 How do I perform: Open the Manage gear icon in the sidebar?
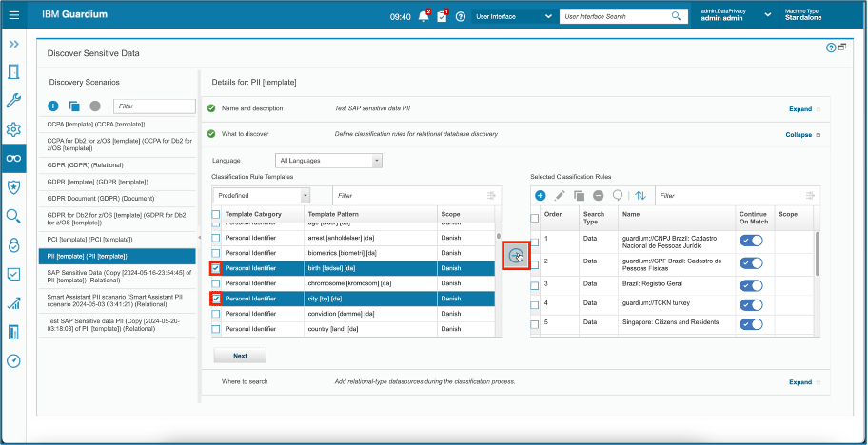(x=14, y=129)
